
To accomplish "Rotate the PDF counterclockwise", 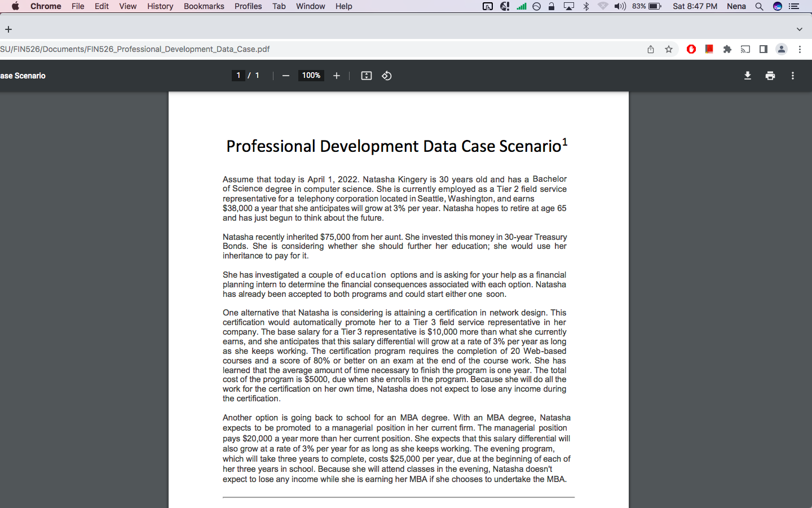I will [387, 76].
